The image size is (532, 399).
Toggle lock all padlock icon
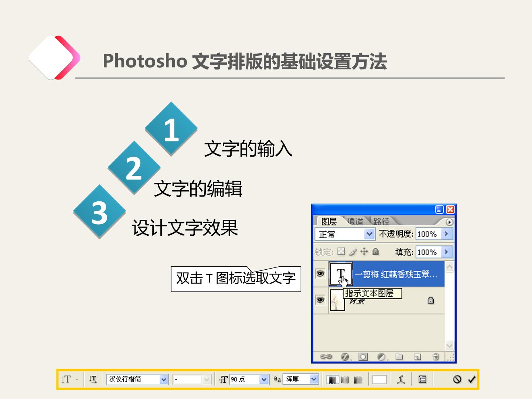(x=375, y=252)
